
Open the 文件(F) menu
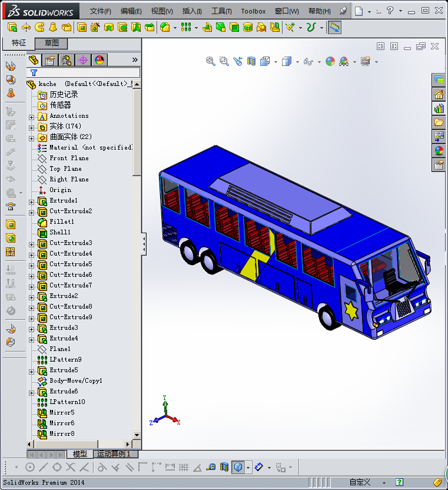[100, 11]
